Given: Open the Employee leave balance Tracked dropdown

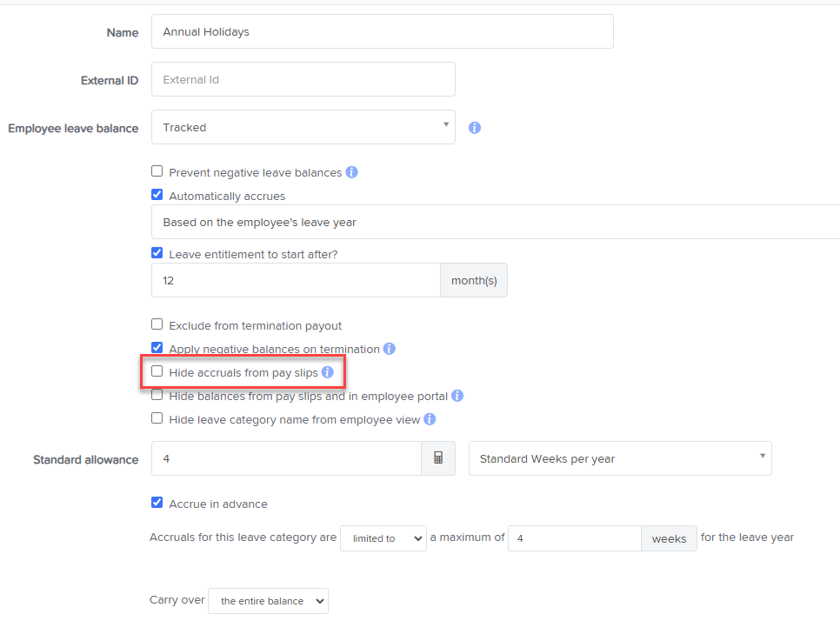Looking at the screenshot, I should [303, 127].
